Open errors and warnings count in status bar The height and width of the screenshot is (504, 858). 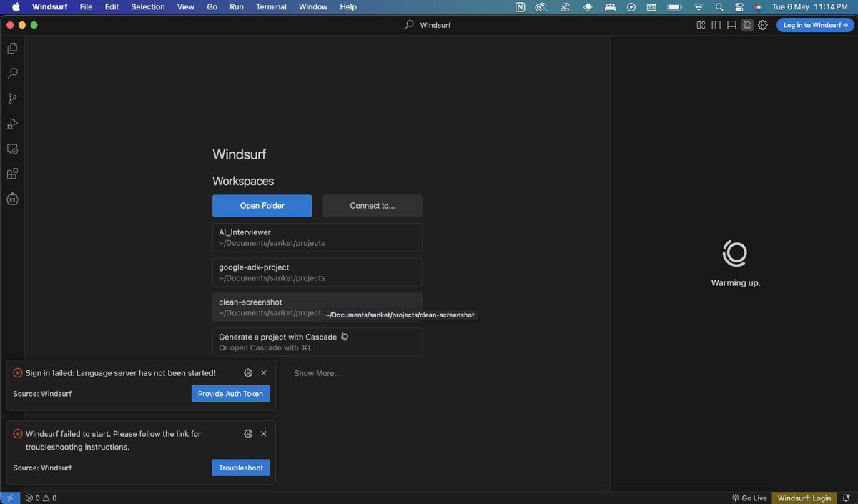[x=41, y=498]
